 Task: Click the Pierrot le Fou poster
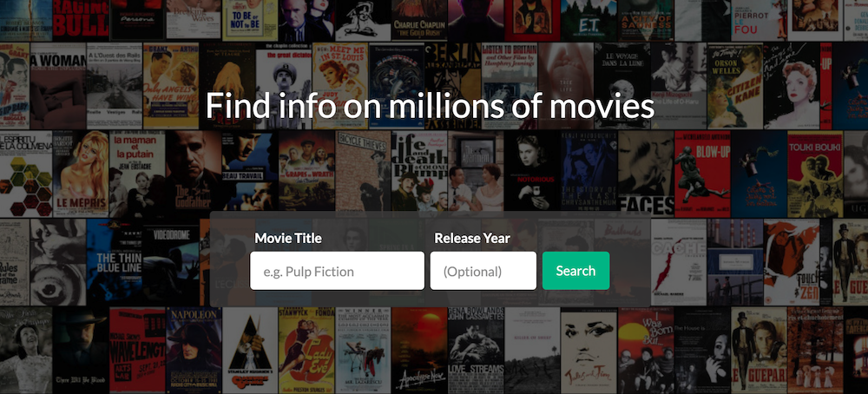coord(759,20)
